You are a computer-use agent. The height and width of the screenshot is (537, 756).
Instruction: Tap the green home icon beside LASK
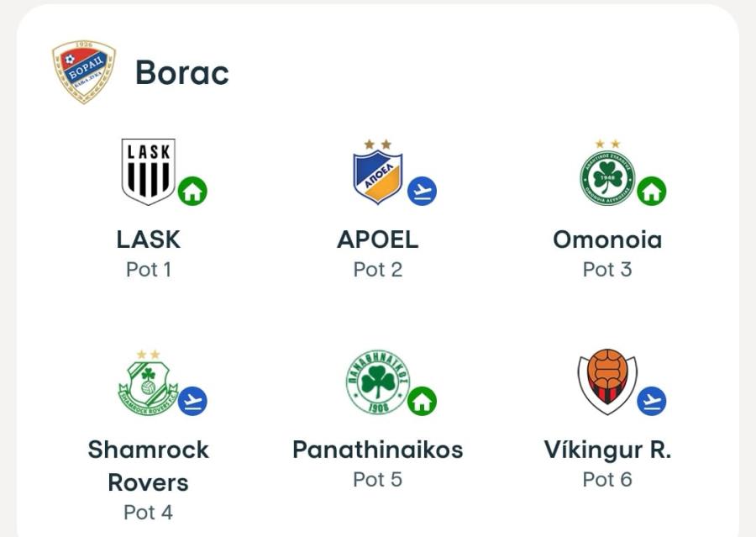coord(192,191)
